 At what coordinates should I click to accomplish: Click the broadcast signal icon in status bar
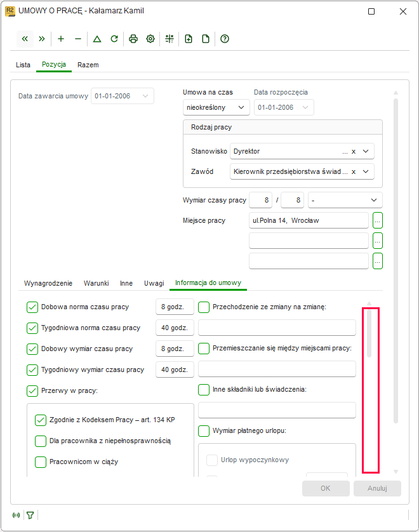pyautogui.click(x=16, y=515)
